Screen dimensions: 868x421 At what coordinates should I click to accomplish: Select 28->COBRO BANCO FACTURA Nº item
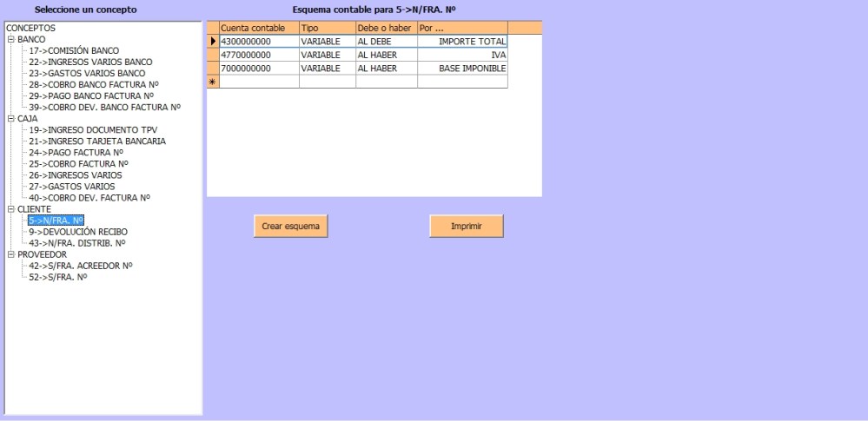pyautogui.click(x=93, y=85)
